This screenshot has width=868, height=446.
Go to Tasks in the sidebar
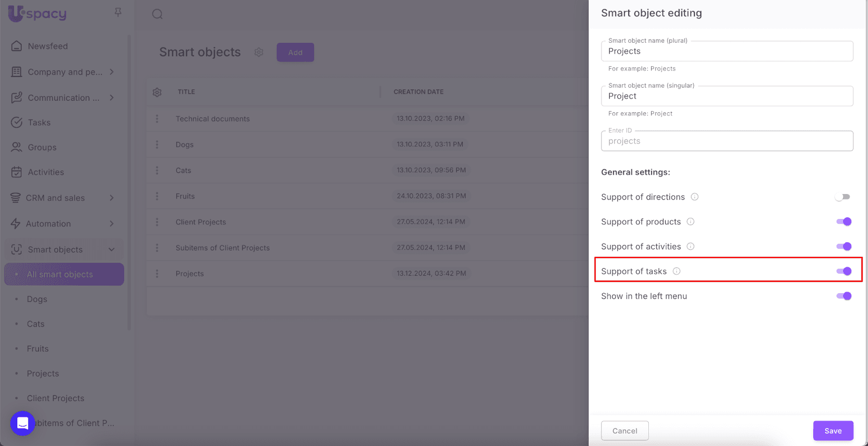[x=39, y=122]
